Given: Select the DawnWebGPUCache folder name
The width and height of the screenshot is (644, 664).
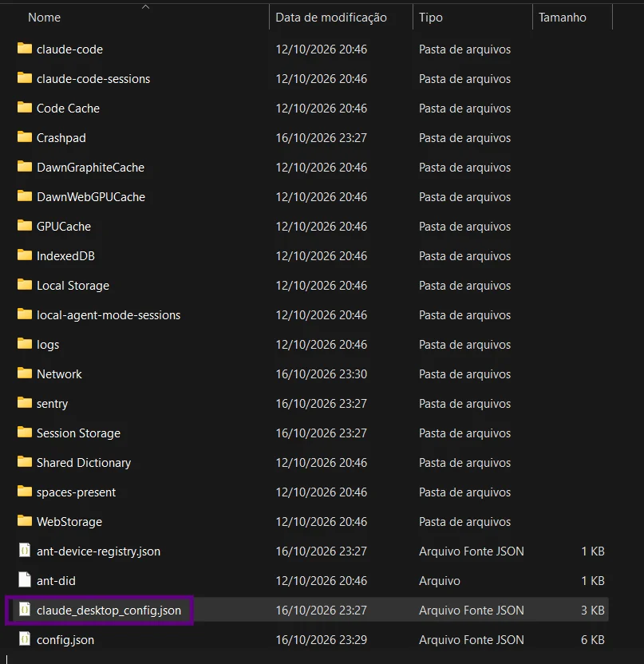Looking at the screenshot, I should tap(91, 197).
